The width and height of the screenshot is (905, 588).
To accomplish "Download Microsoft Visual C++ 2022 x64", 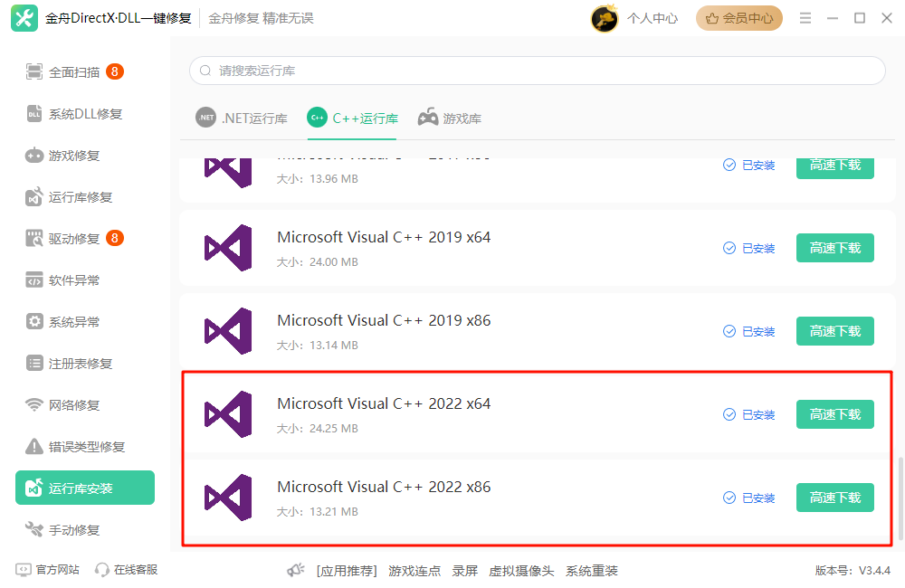I will coord(834,414).
